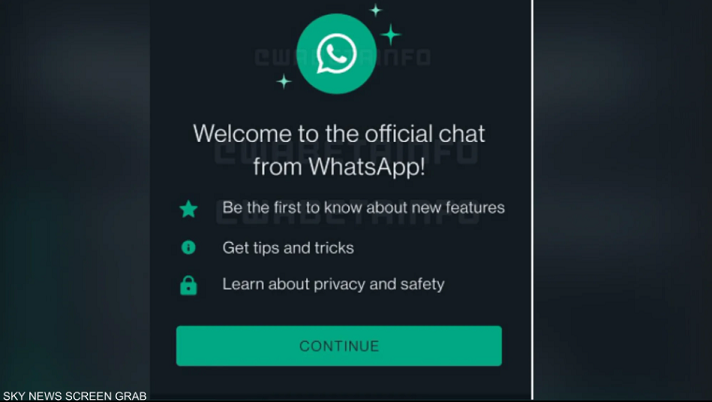This screenshot has height=402, width=712.
Task: Click the green WhatsApp logo circle
Action: tap(336, 54)
